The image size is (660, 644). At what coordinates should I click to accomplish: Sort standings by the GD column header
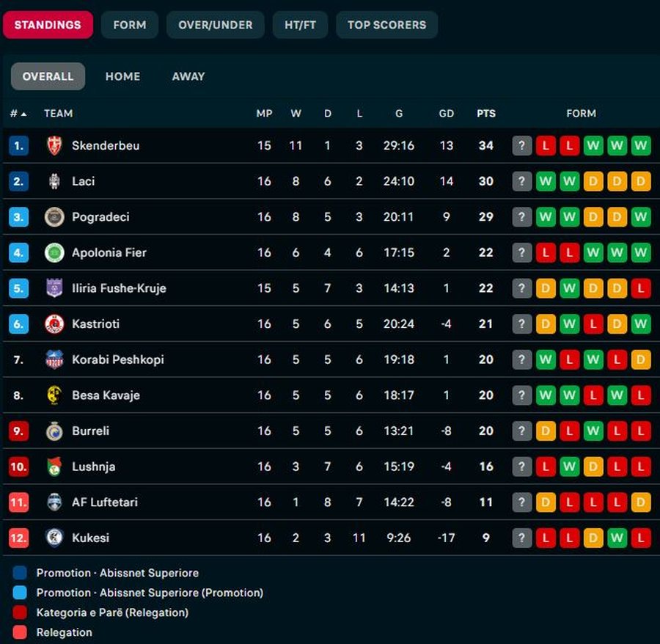tap(446, 114)
